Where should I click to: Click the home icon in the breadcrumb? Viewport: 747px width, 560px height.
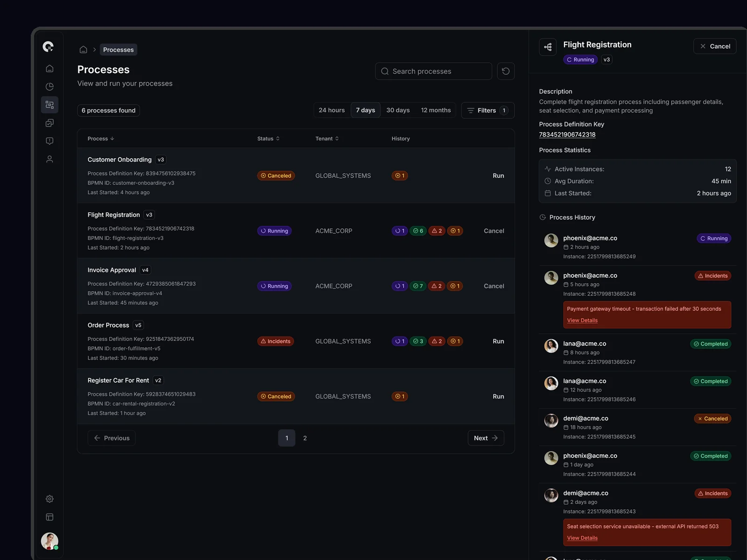click(83, 49)
